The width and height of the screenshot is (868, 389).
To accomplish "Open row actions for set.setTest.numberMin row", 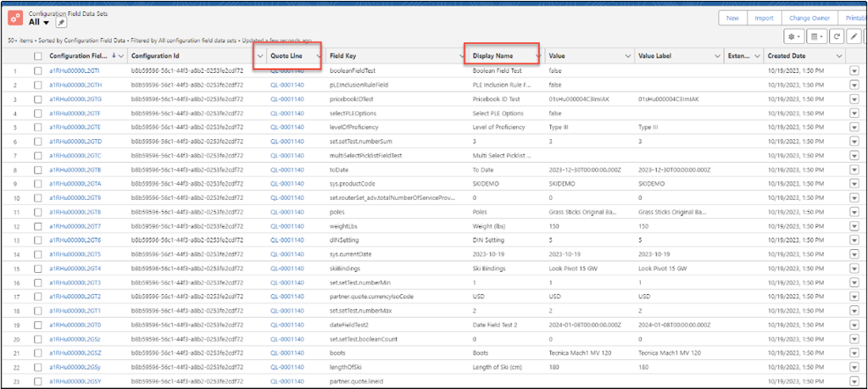I will coord(854,283).
